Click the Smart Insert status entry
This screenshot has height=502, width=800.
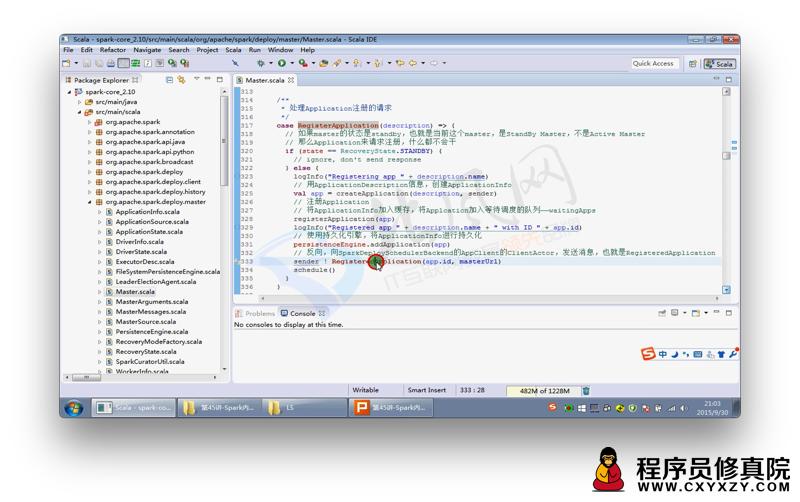click(427, 390)
